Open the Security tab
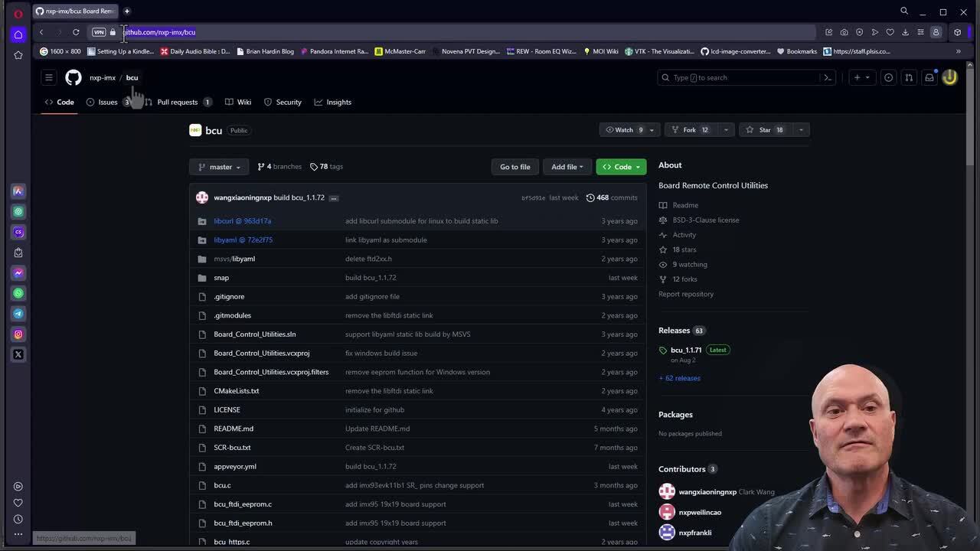 pos(283,102)
